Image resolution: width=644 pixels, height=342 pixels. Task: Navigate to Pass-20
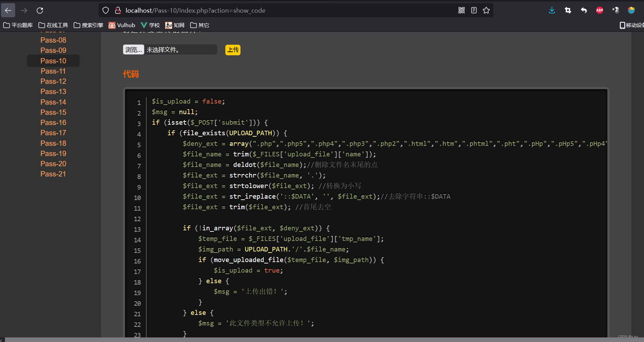tap(53, 164)
